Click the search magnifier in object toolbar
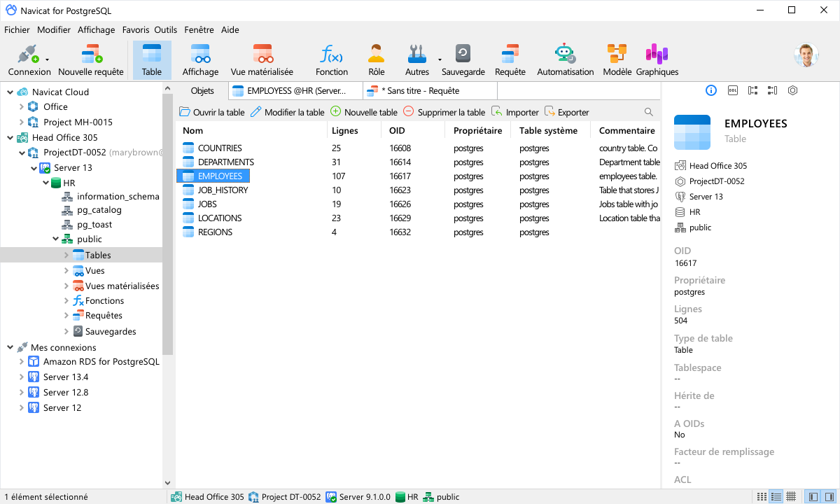840x504 pixels. point(649,112)
